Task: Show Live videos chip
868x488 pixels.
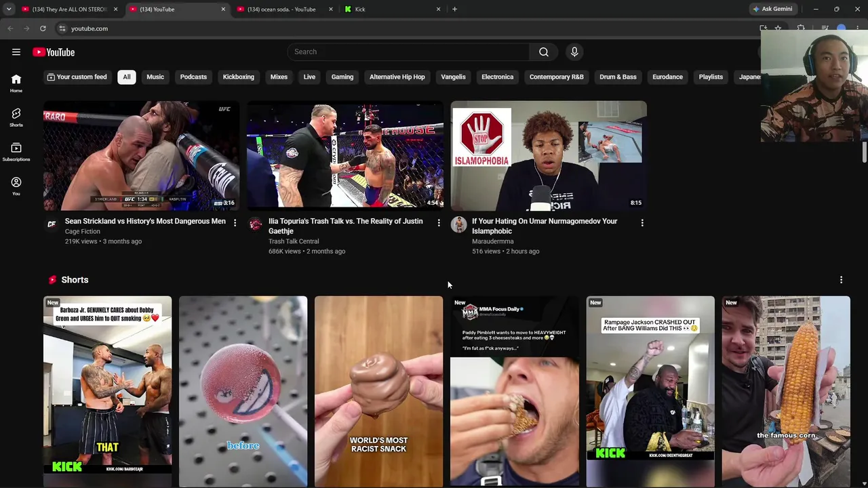Action: click(x=309, y=77)
